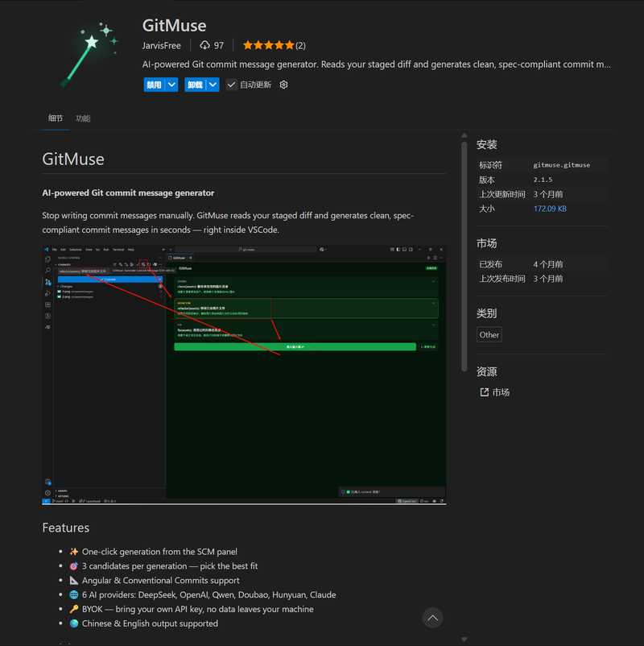Screen dimensions: 644x646
Task: Click the GitMuse magic wand logo
Action: pyautogui.click(x=90, y=54)
